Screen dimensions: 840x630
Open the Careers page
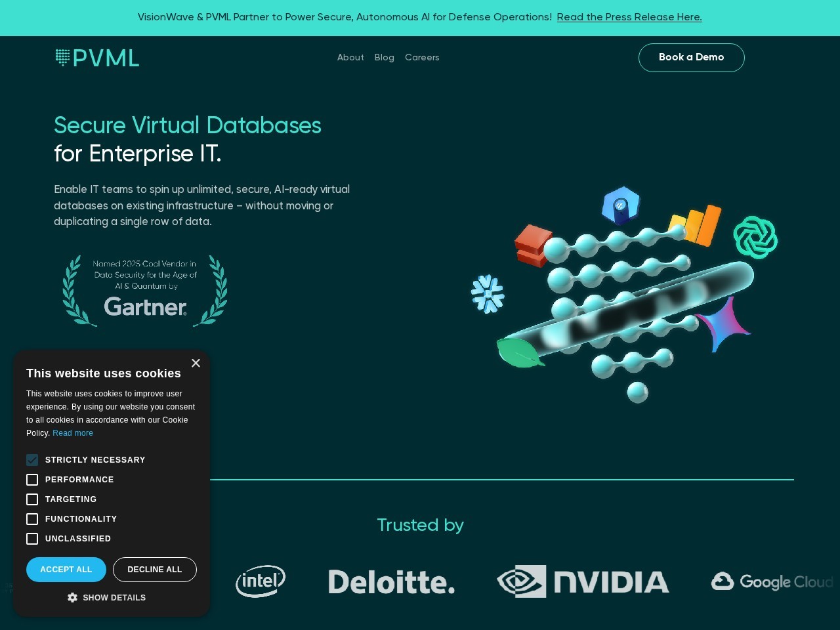422,58
